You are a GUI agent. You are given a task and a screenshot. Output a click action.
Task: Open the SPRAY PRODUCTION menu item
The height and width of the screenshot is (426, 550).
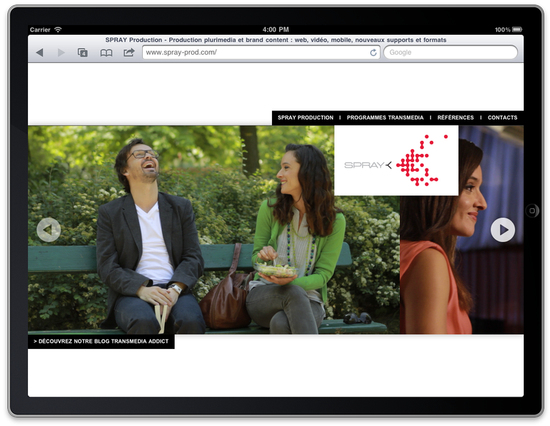306,118
